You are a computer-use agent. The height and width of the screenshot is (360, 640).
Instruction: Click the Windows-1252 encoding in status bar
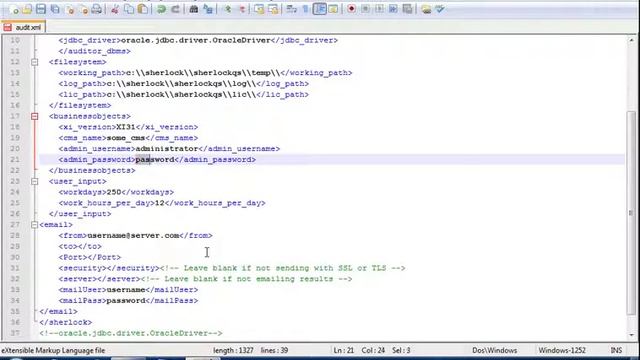(562, 350)
